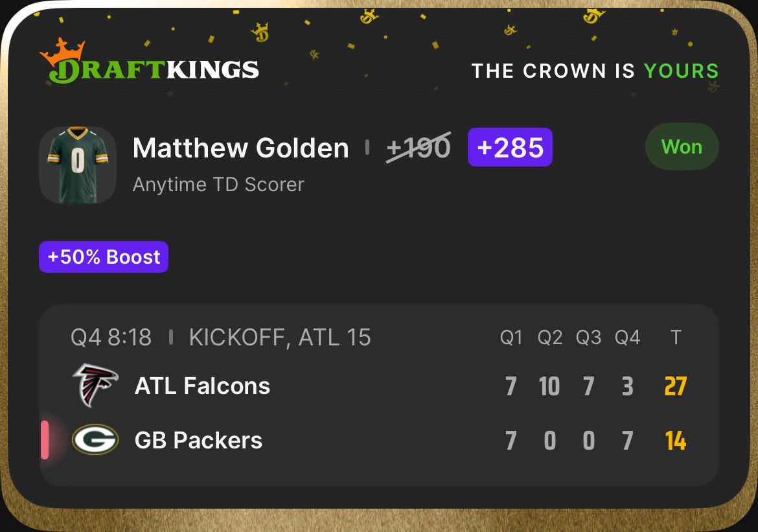Tap the green Won status badge
Image resolution: width=758 pixels, height=532 pixels.
point(682,146)
